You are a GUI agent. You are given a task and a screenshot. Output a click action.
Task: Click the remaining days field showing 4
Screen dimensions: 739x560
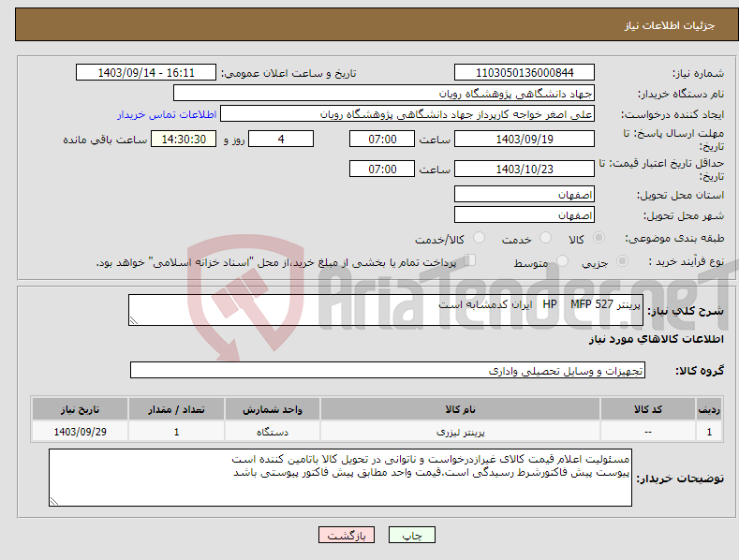(281, 139)
